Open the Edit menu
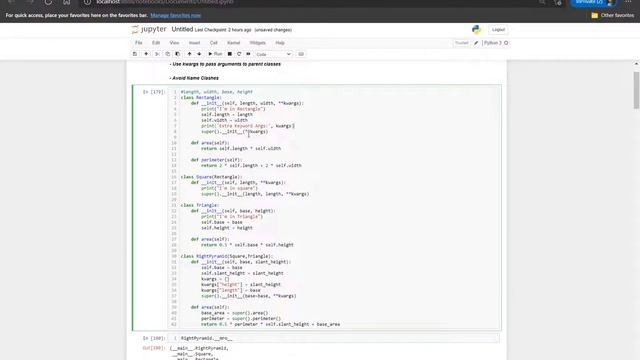The height and width of the screenshot is (360, 640). (x=156, y=43)
